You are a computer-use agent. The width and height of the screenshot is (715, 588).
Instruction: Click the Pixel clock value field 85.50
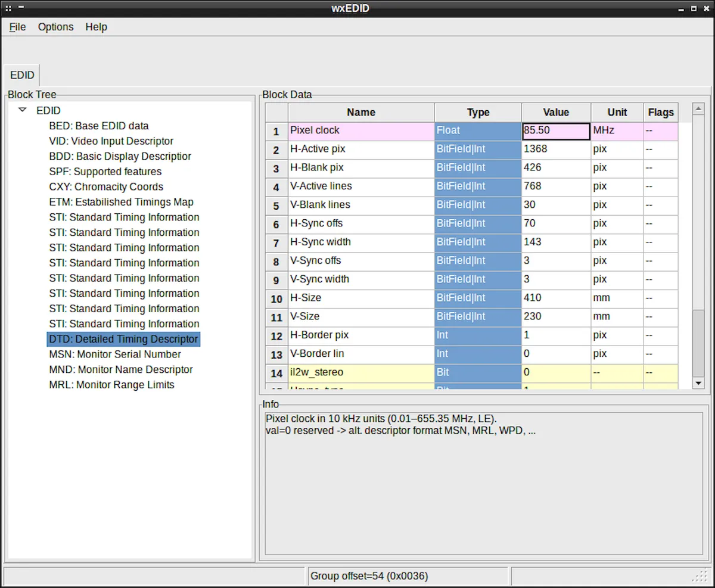click(556, 130)
